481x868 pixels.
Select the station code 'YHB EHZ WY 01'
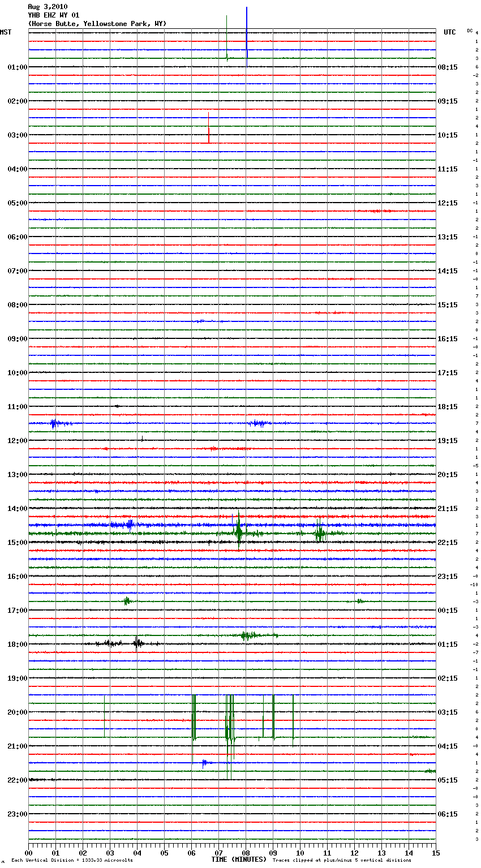54,15
